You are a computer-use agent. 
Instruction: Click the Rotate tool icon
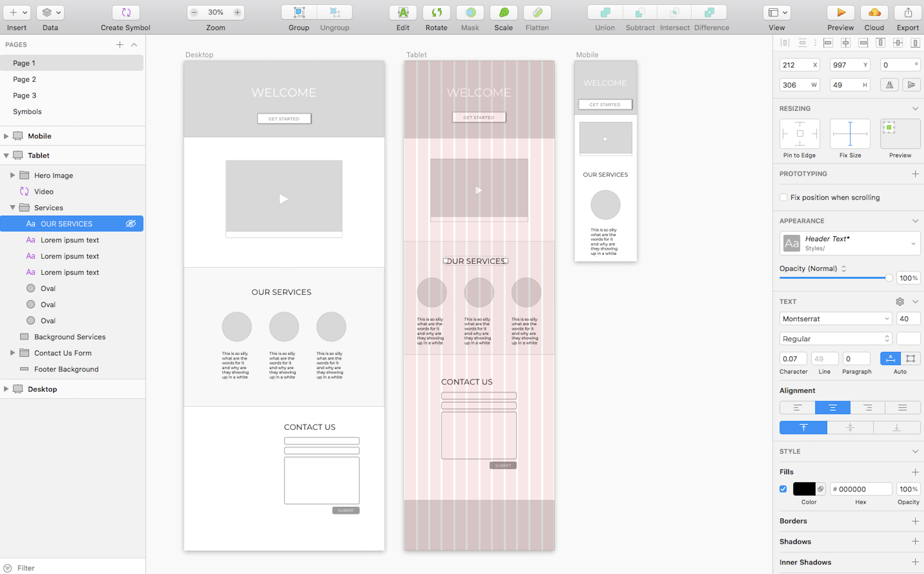436,13
